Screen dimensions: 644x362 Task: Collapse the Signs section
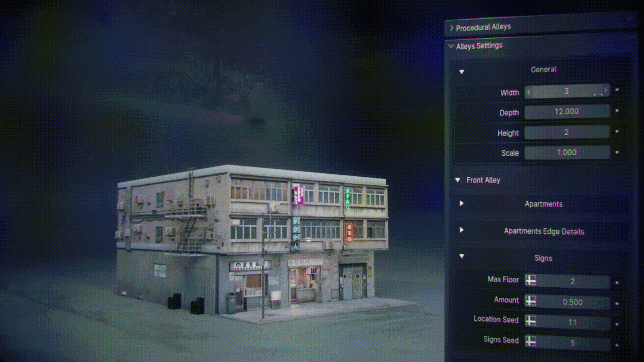pyautogui.click(x=462, y=256)
